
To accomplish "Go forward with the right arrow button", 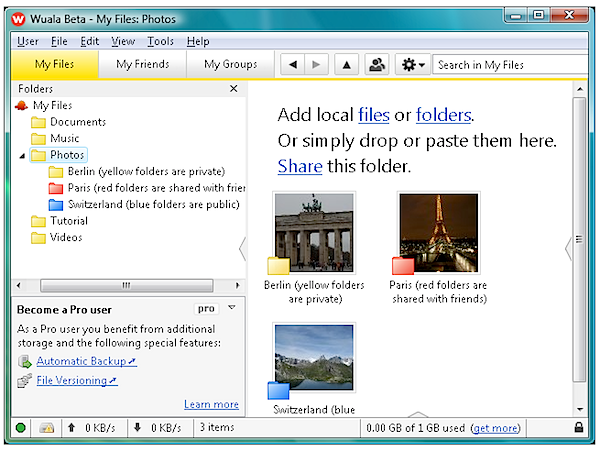I will 316,64.
